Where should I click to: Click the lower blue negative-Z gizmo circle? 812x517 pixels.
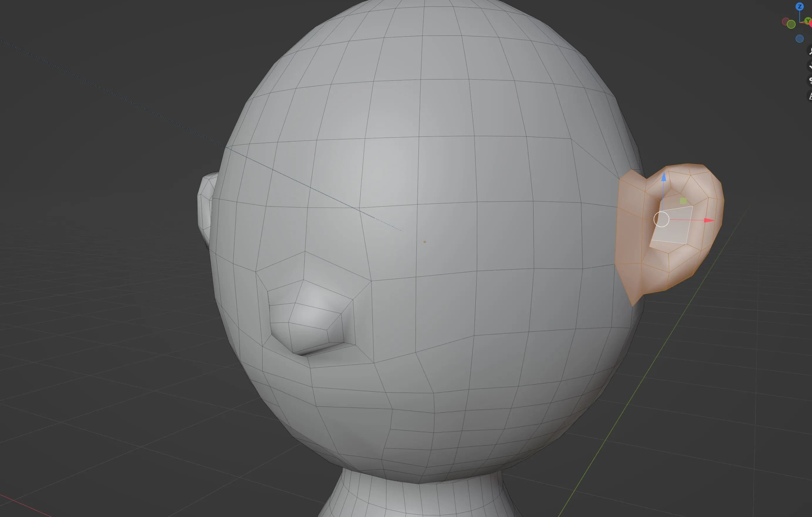point(799,39)
